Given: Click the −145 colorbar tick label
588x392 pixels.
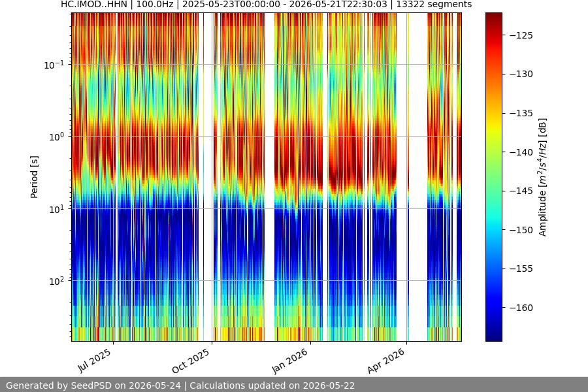Looking at the screenshot, I should click(521, 191).
